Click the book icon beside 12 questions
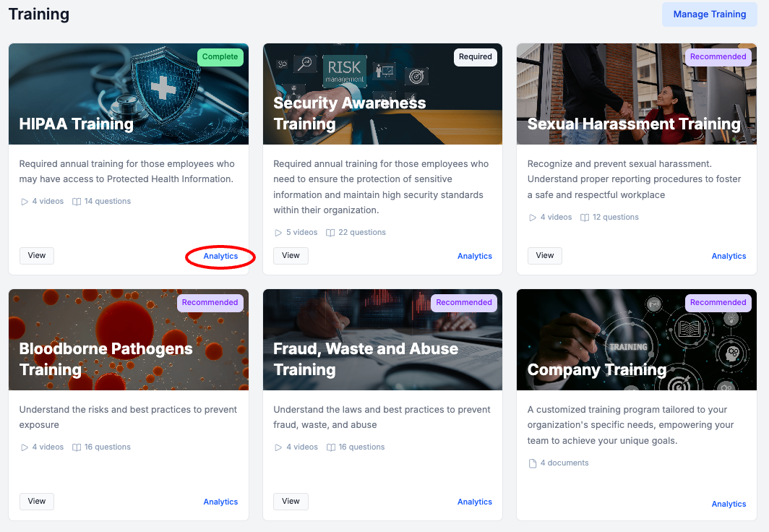769x532 pixels. [x=585, y=218]
